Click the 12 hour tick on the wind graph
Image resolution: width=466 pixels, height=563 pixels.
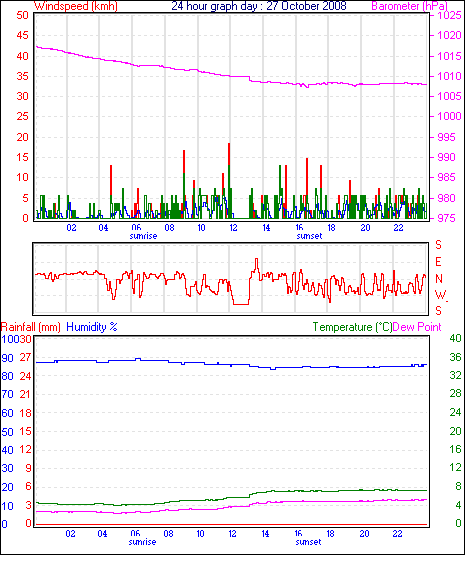[234, 228]
